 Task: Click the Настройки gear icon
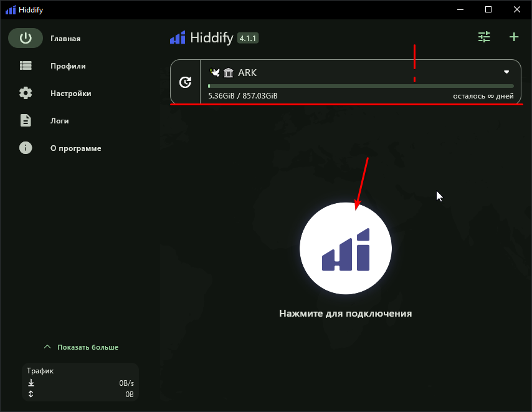pyautogui.click(x=26, y=93)
